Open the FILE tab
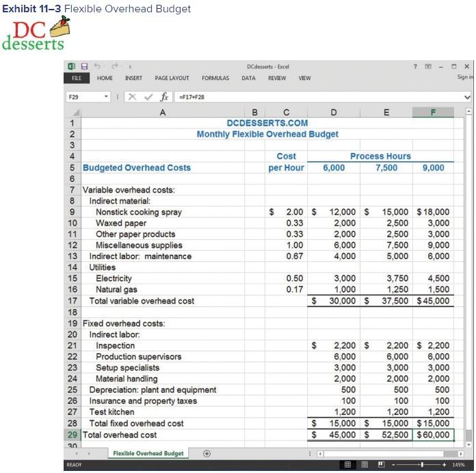 pos(77,78)
